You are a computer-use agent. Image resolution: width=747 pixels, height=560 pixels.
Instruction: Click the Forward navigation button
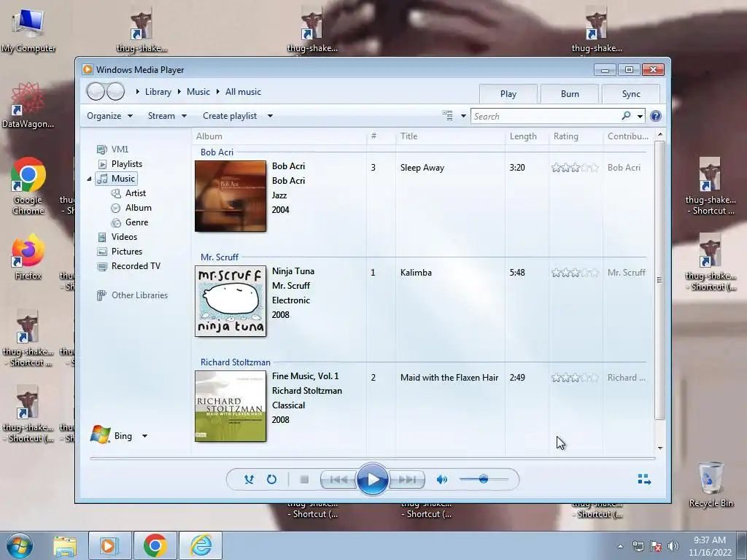[x=115, y=91]
